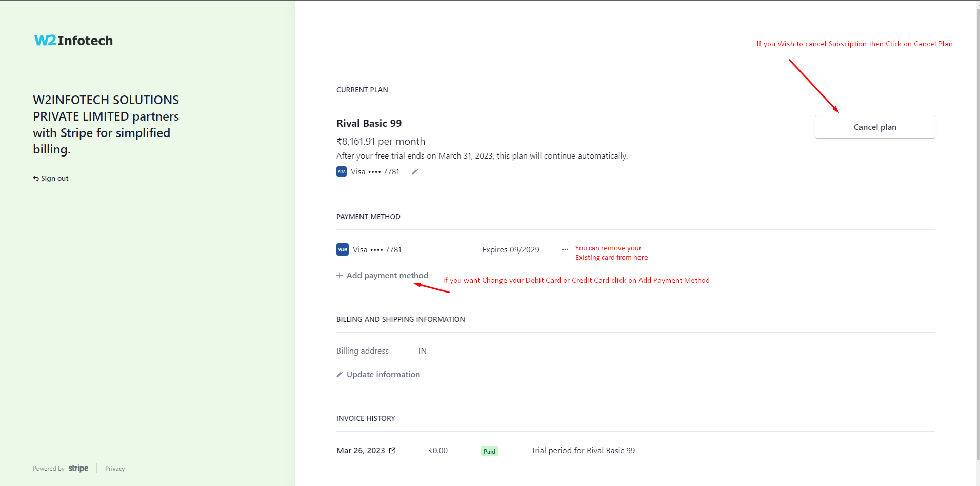This screenshot has height=486, width=980.
Task: Click Trial period for Rival Basic 99 description
Action: [x=583, y=451]
